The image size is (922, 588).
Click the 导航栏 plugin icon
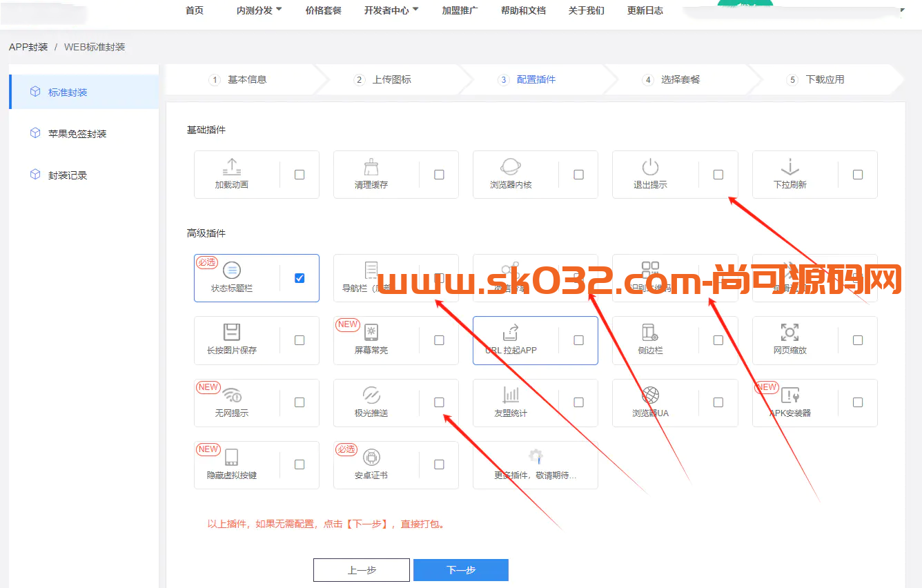371,270
